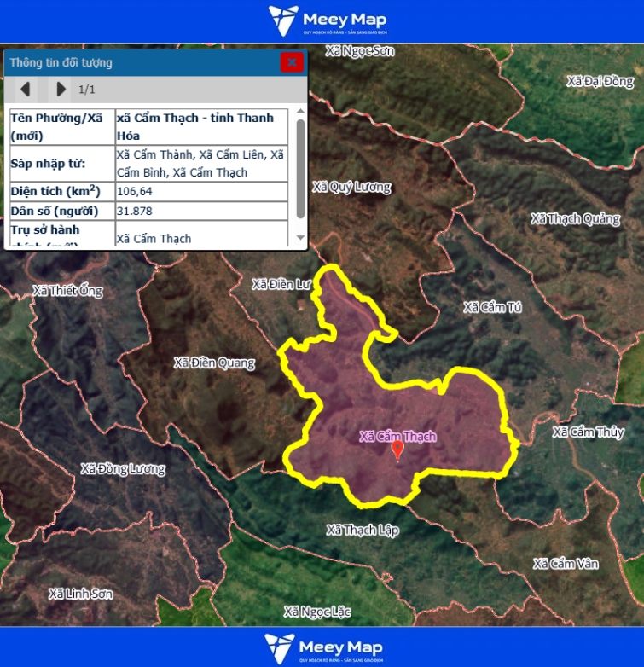Screen dimensions: 644x667
Task: Click the info table scrollbar thumb
Action: point(300,168)
